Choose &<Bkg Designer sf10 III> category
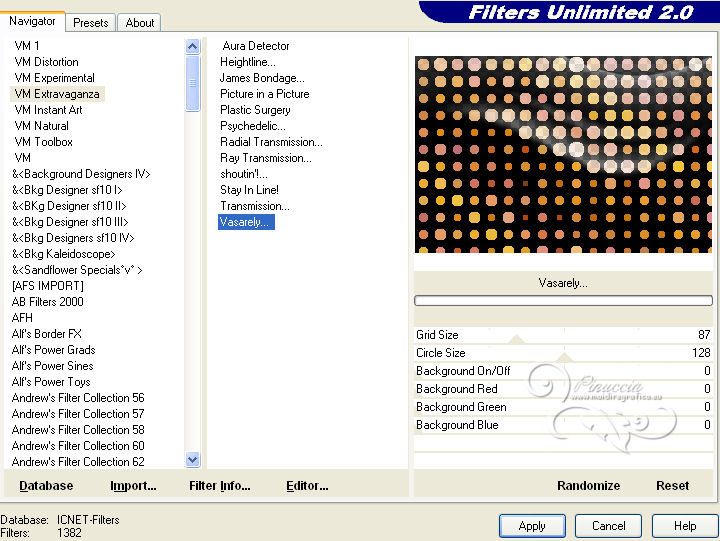Screen dimensions: 720x541 70,222
